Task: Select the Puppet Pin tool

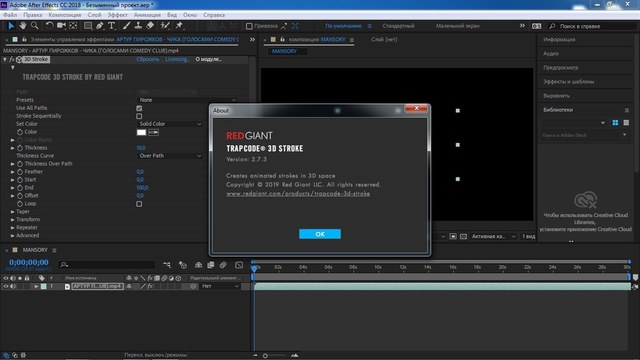Action: coord(179,26)
